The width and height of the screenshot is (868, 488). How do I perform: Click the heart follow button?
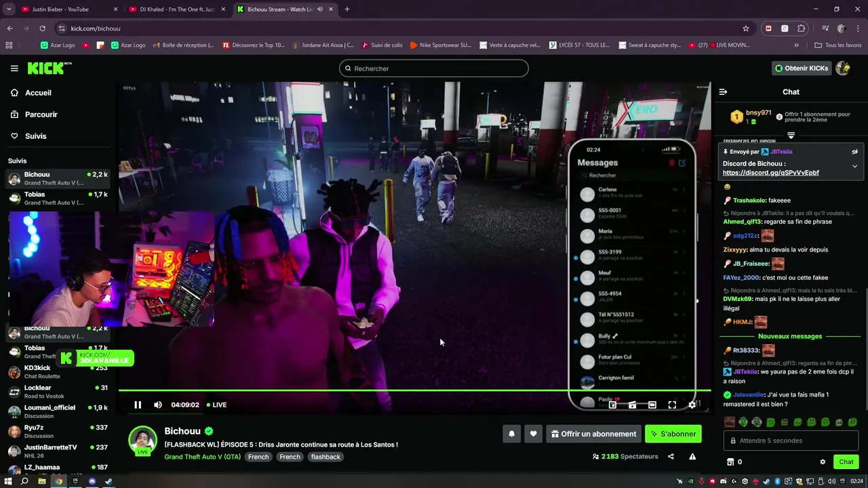[534, 434]
